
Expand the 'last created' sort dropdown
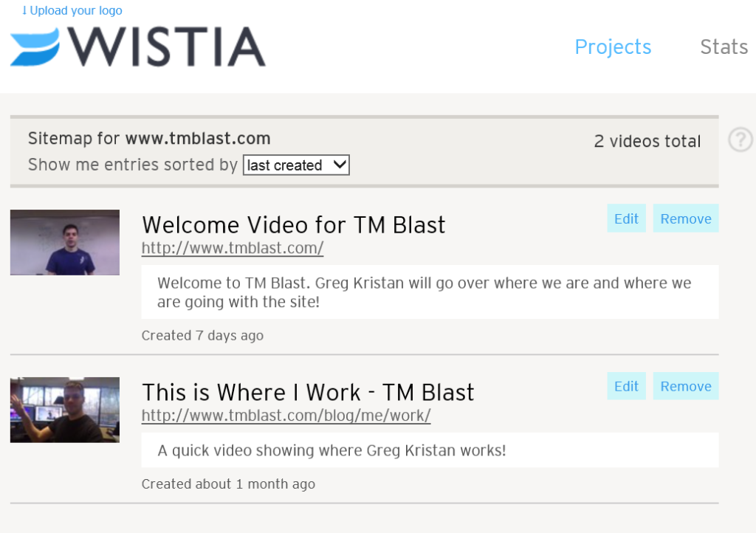(x=296, y=165)
